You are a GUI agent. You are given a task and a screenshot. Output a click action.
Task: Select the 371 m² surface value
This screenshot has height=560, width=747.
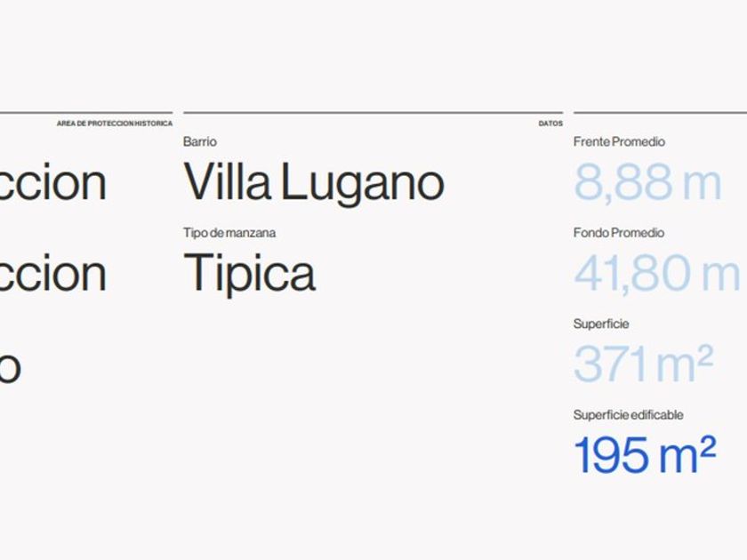click(643, 364)
